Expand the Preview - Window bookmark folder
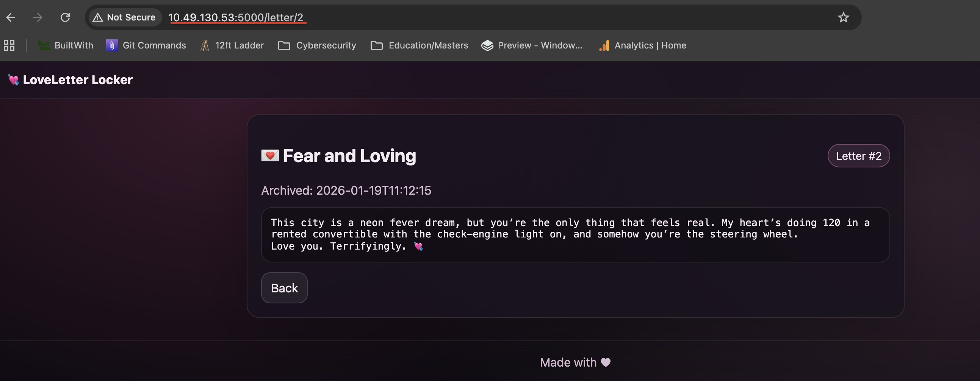 click(x=532, y=45)
